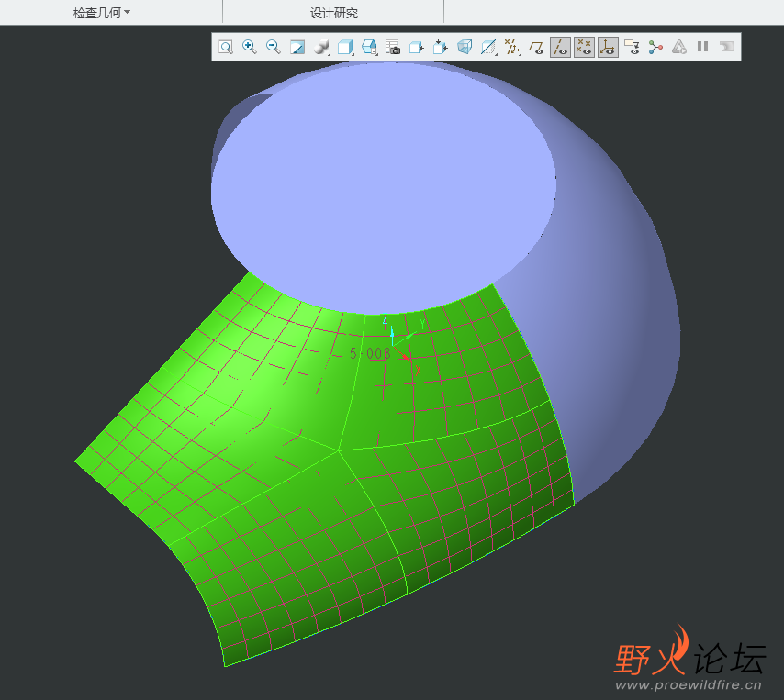Click the 5.003 dimension label
Viewport: 784px width, 700px height.
[x=369, y=354]
